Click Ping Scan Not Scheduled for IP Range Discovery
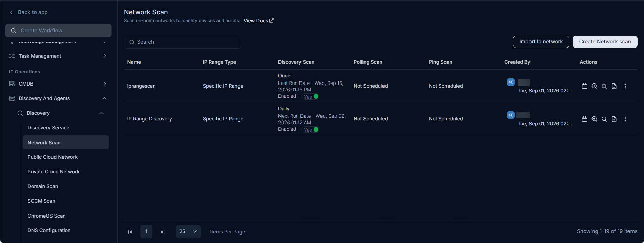 [446, 119]
